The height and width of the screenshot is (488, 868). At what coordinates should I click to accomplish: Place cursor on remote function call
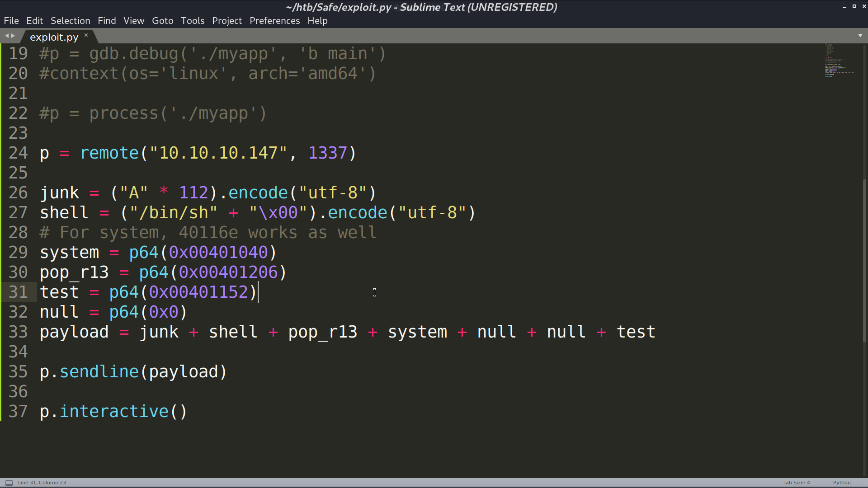[109, 153]
